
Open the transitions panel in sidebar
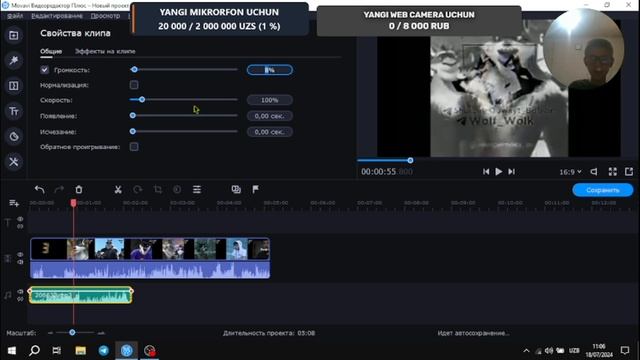[x=13, y=86]
